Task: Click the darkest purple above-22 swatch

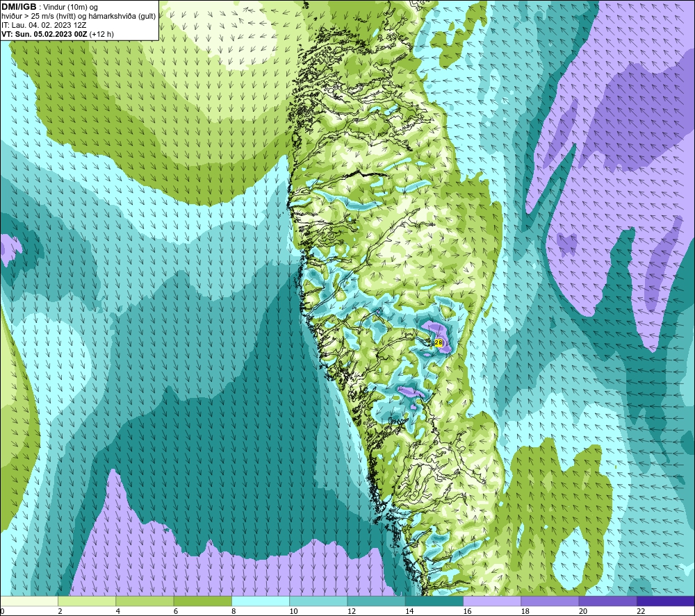Action: pos(666,601)
